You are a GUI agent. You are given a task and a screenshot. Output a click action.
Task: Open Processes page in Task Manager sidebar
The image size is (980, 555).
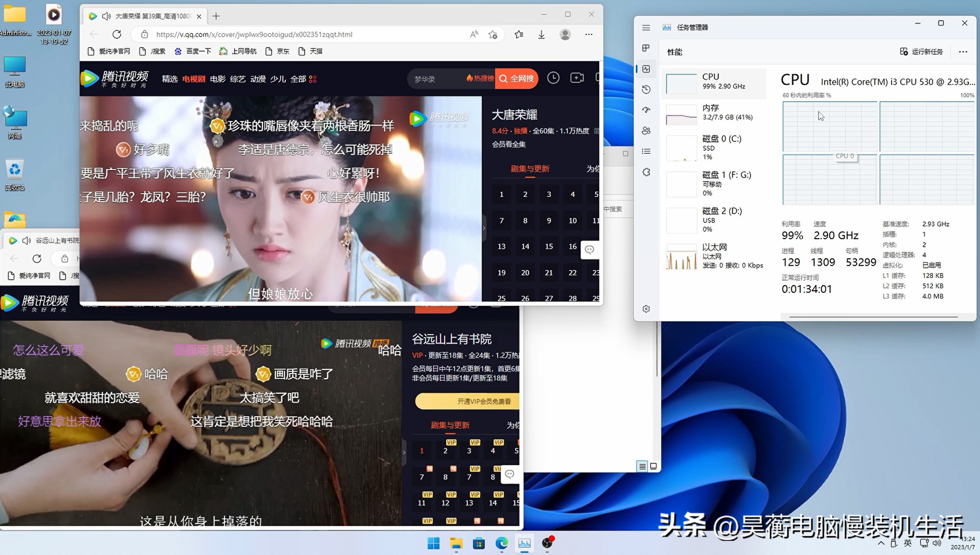646,48
